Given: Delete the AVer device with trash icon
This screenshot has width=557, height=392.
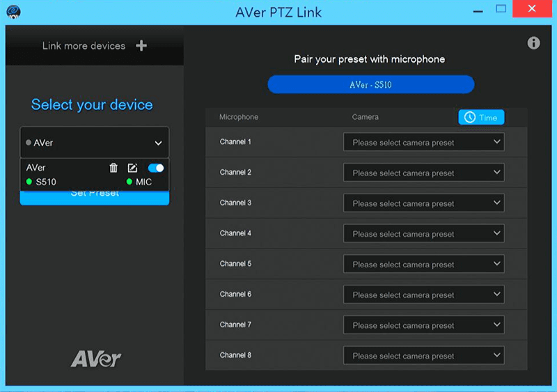Looking at the screenshot, I should [113, 168].
